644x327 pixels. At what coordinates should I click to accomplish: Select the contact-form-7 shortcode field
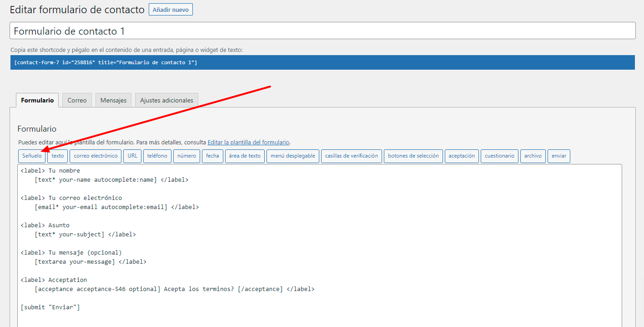pos(322,62)
